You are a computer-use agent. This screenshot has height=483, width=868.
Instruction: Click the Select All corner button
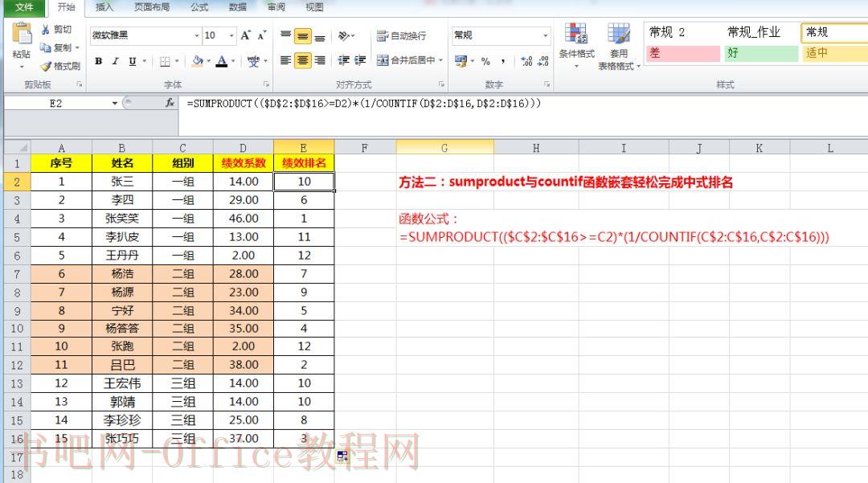pos(17,147)
